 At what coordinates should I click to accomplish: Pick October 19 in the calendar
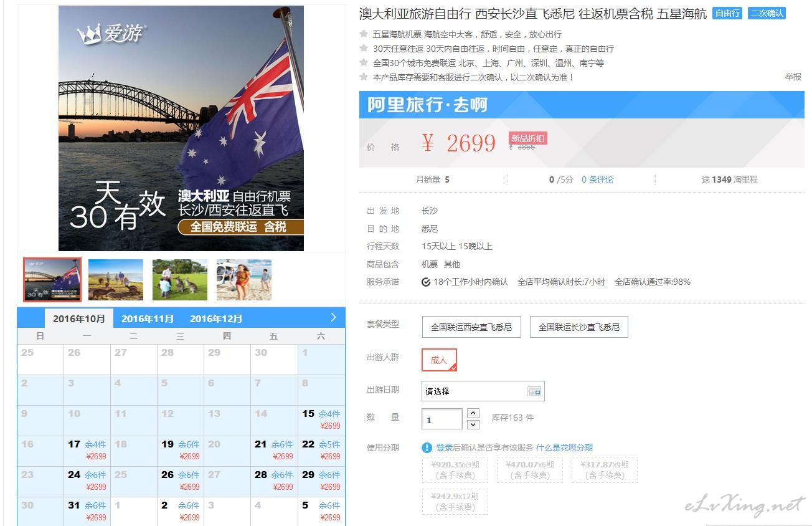(x=181, y=451)
